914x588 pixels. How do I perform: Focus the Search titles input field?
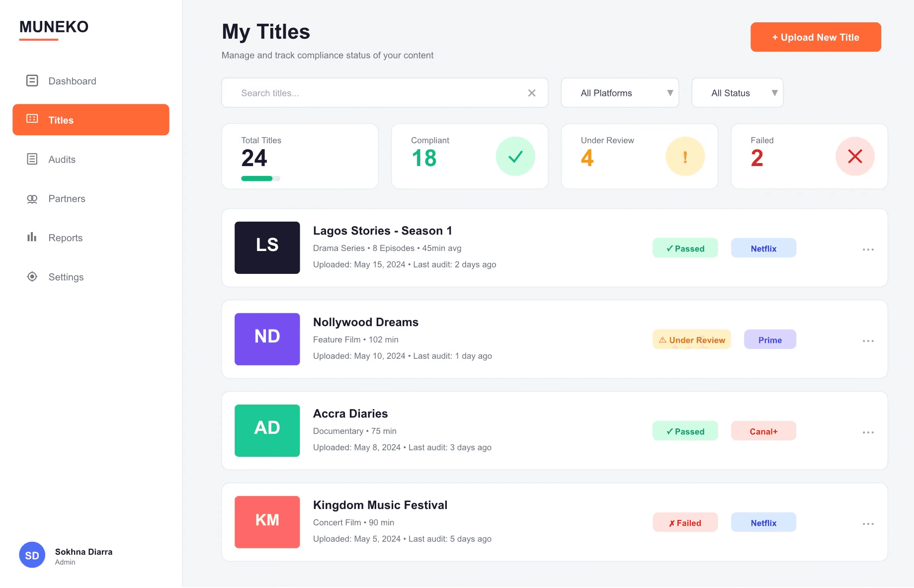[385, 93]
